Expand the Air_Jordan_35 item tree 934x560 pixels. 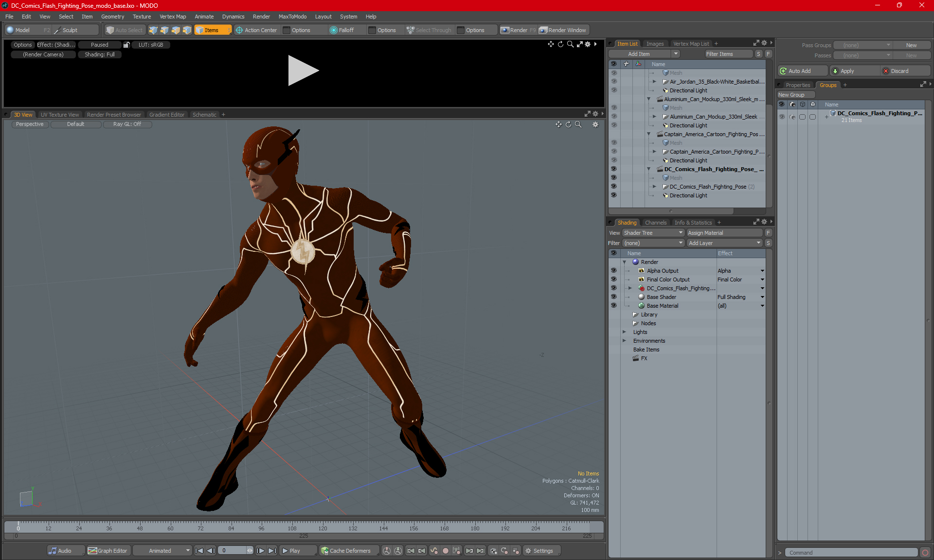[x=654, y=82]
